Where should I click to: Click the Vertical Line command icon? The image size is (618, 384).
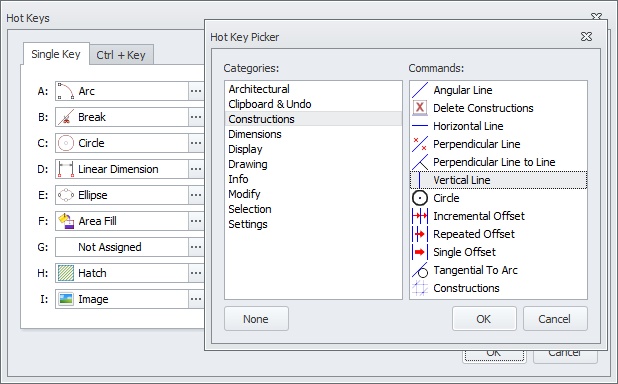pyautogui.click(x=420, y=180)
